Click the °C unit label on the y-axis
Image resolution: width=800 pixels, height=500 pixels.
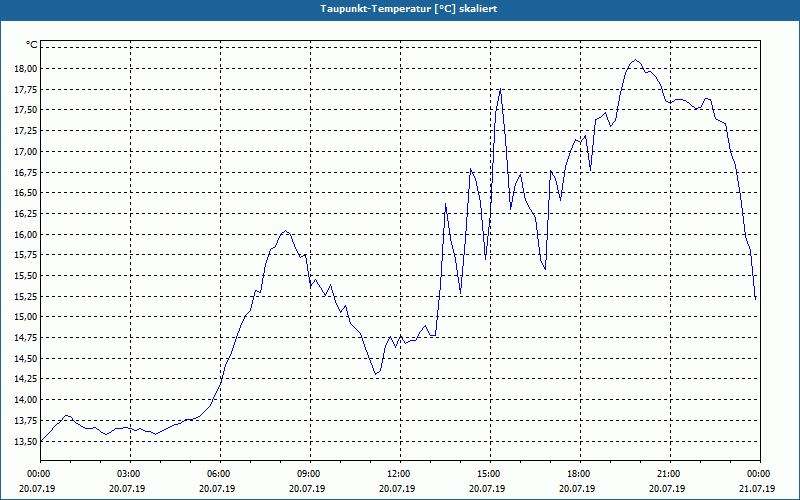click(x=31, y=45)
